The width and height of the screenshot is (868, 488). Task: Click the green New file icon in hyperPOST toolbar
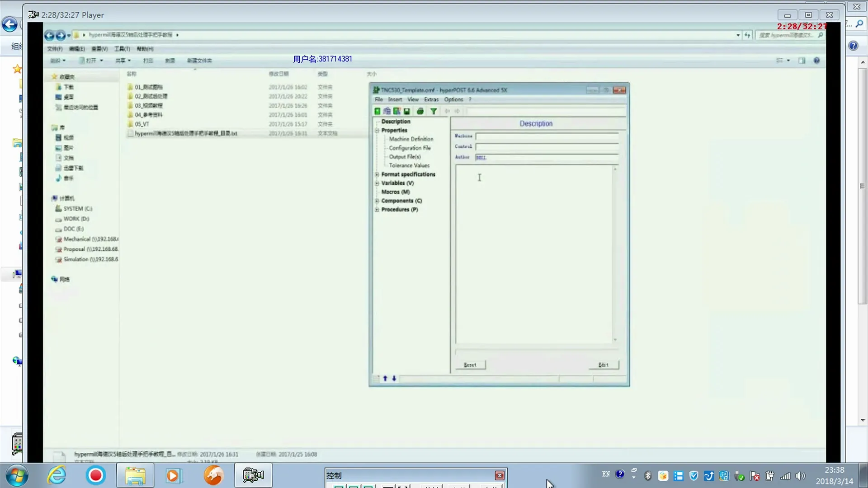377,111
